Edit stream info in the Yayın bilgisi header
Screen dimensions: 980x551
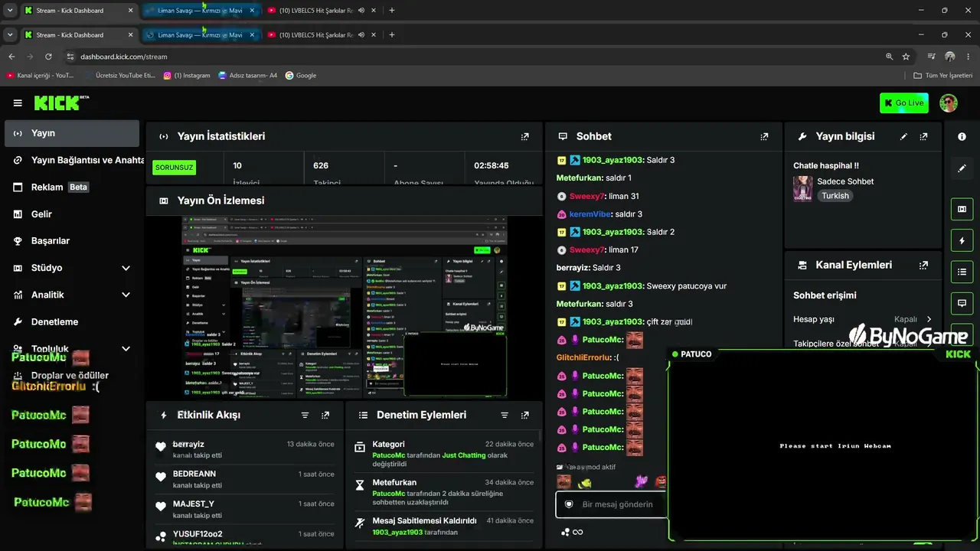pos(903,137)
